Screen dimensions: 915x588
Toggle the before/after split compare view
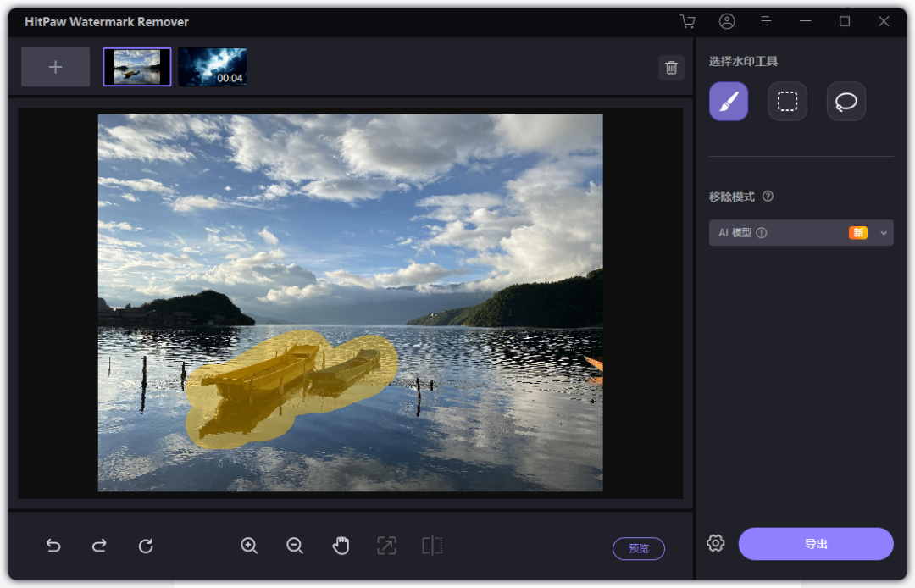(432, 546)
